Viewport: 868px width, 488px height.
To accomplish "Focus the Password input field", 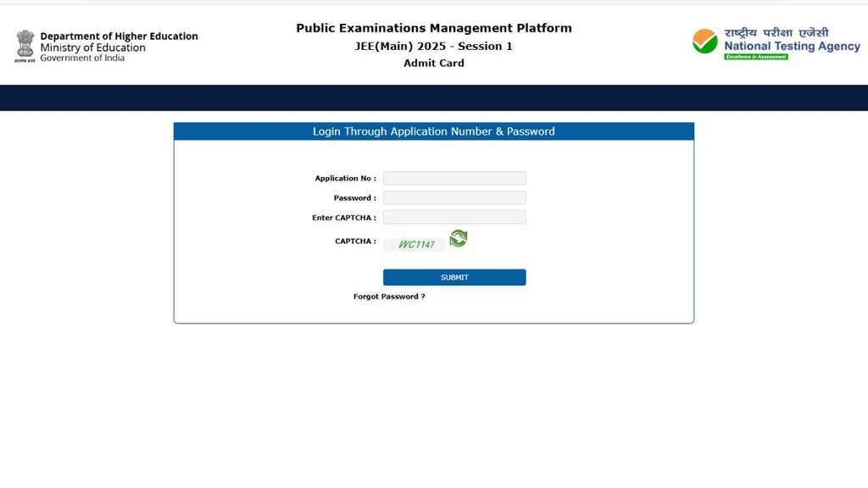I will point(454,197).
